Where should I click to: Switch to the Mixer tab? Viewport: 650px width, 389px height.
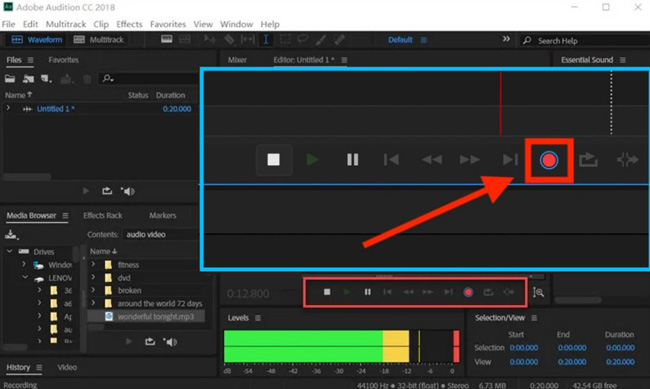(237, 60)
